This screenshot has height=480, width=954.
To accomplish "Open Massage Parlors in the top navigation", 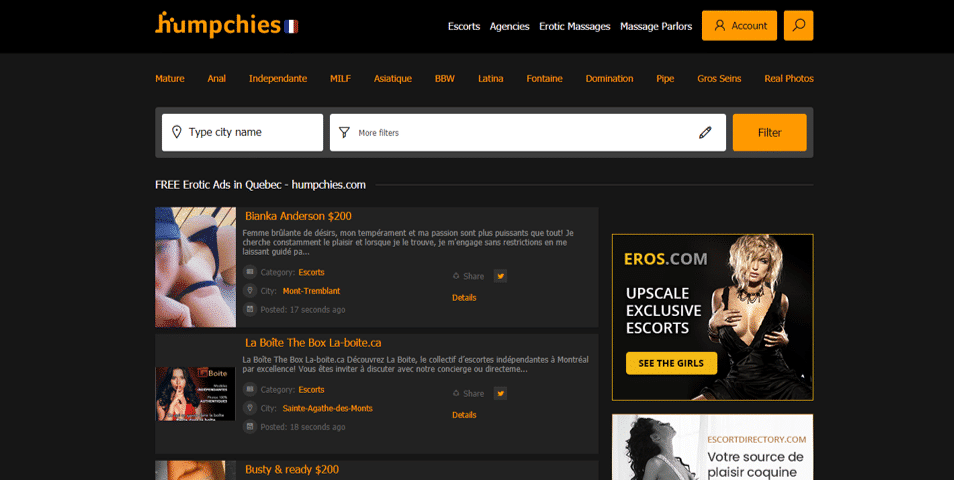I will click(x=656, y=26).
